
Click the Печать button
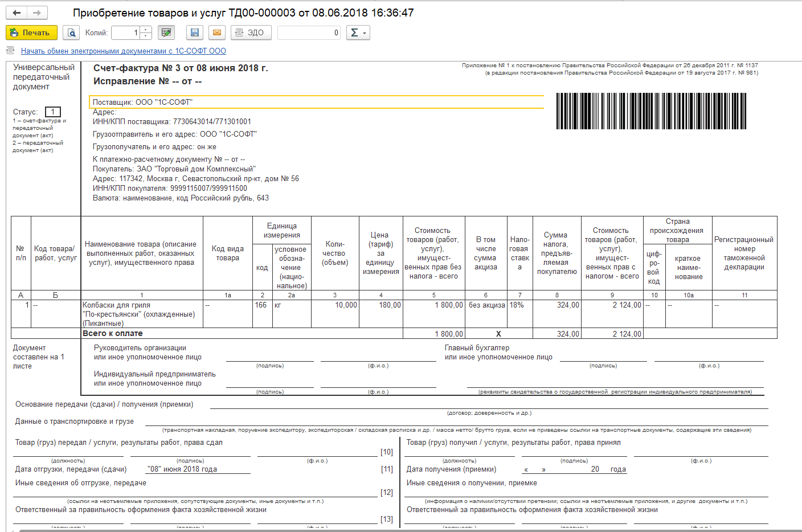point(31,32)
